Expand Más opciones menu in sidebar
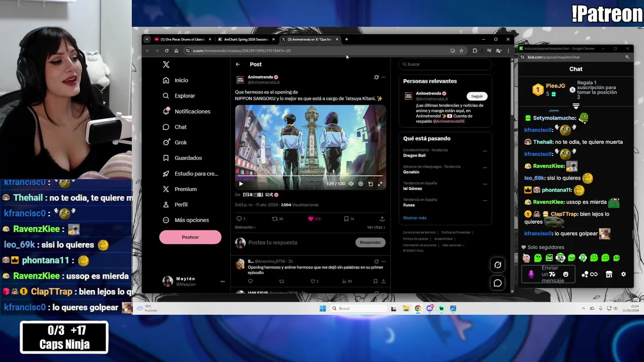This screenshot has height=362, width=644. [186, 220]
